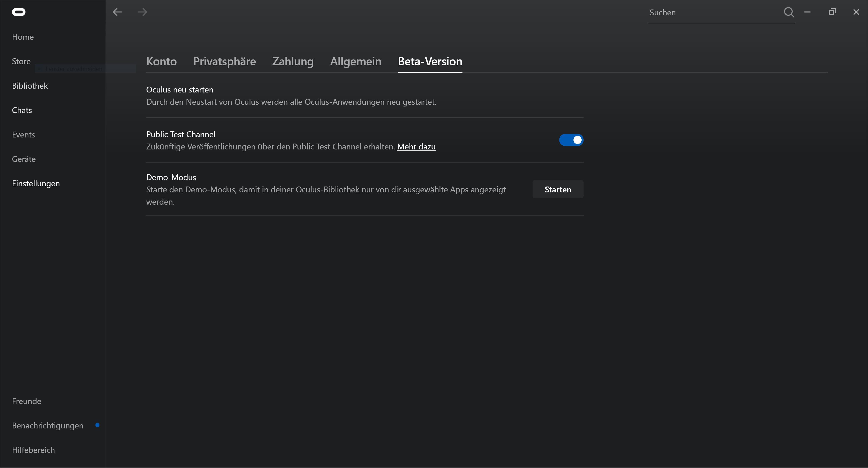Close the Oculus app window
This screenshot has width=868, height=468.
tap(856, 12)
